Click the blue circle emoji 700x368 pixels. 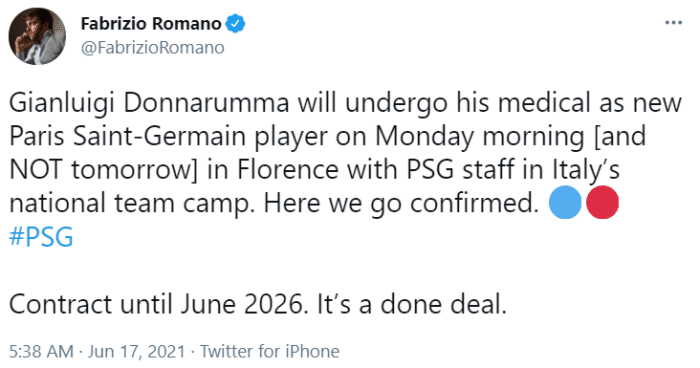565,202
